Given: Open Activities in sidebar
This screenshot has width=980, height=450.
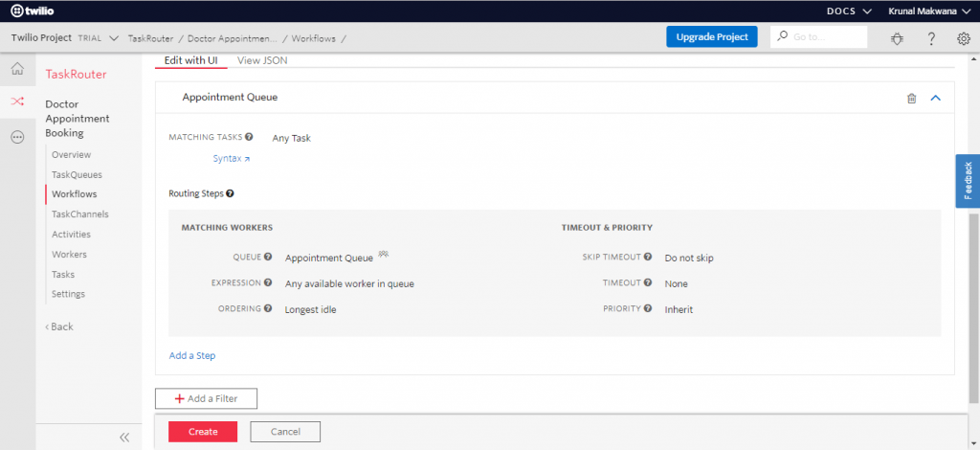Looking at the screenshot, I should [71, 235].
